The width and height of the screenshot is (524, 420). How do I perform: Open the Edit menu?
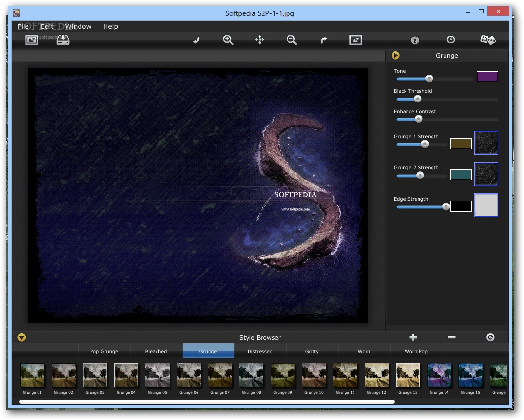point(47,26)
